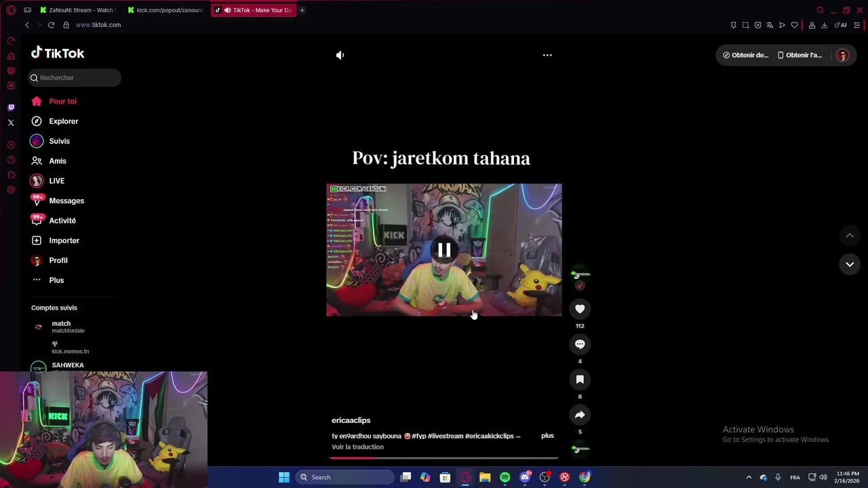Go to previous video up arrow
Screen dimensions: 868x488
coord(850,235)
